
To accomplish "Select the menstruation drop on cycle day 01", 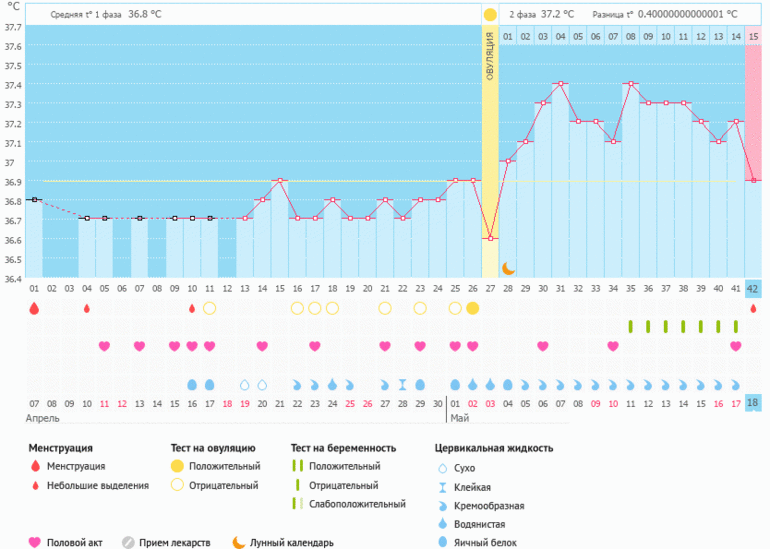I will tap(34, 309).
